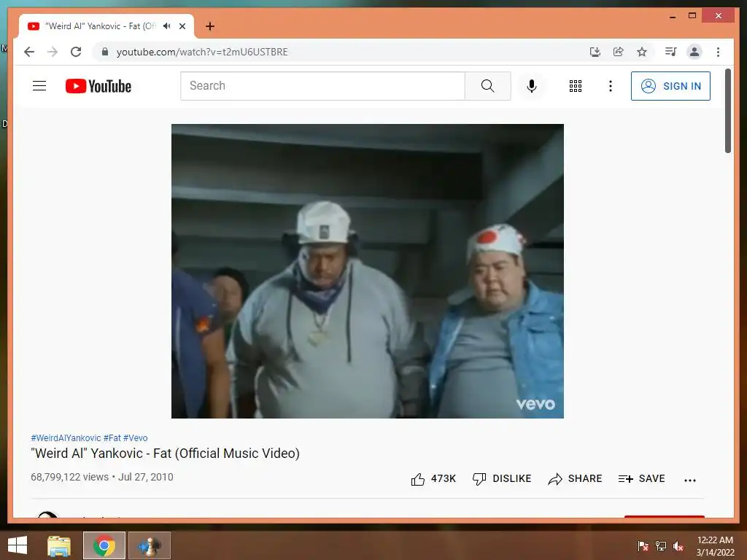Open a new tab with plus button
Viewport: 747px width, 560px height.
point(210,26)
